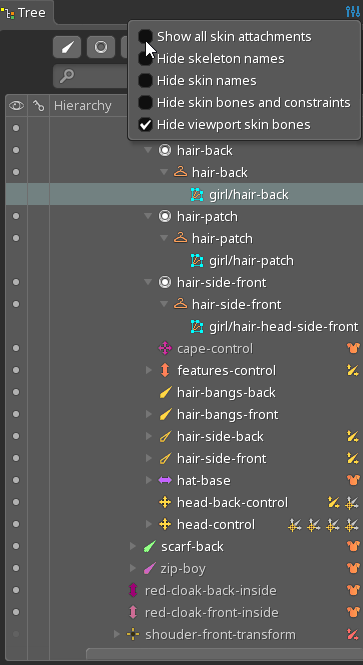The image size is (363, 665).
Task: Select the girl/hair-back attachment row
Action: [184, 194]
